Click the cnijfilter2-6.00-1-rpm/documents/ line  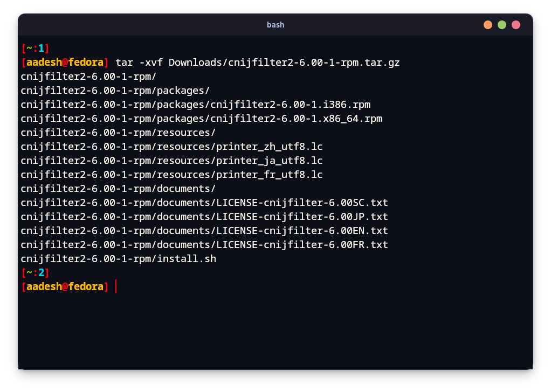coord(118,189)
